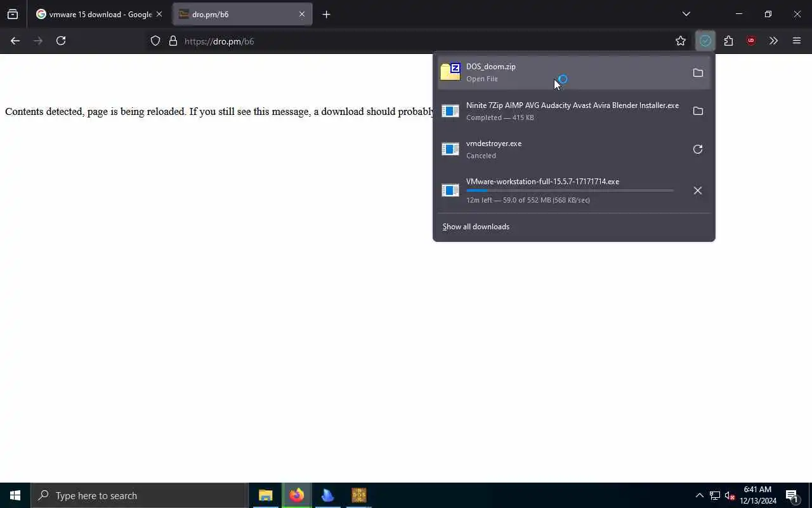Toggle the Downloads toolbar button
Screen dimensions: 812x508
click(x=705, y=41)
